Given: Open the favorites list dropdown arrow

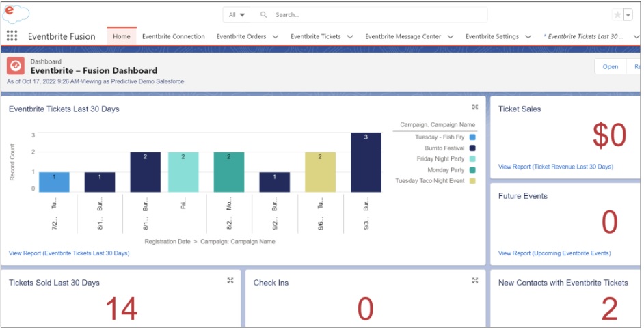Looking at the screenshot, I should click(x=628, y=15).
